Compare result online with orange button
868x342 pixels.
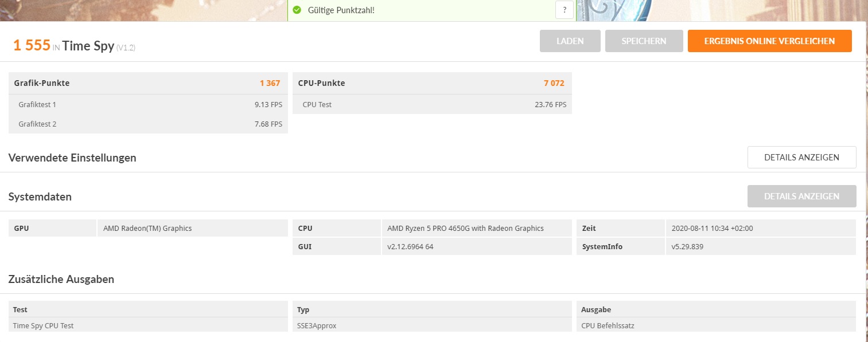click(770, 41)
